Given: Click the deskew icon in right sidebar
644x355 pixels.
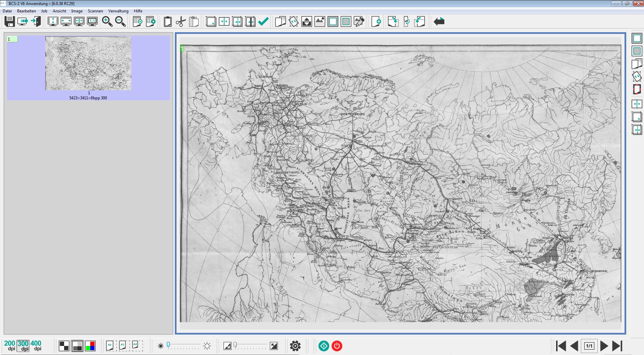Looking at the screenshot, I should tap(637, 77).
